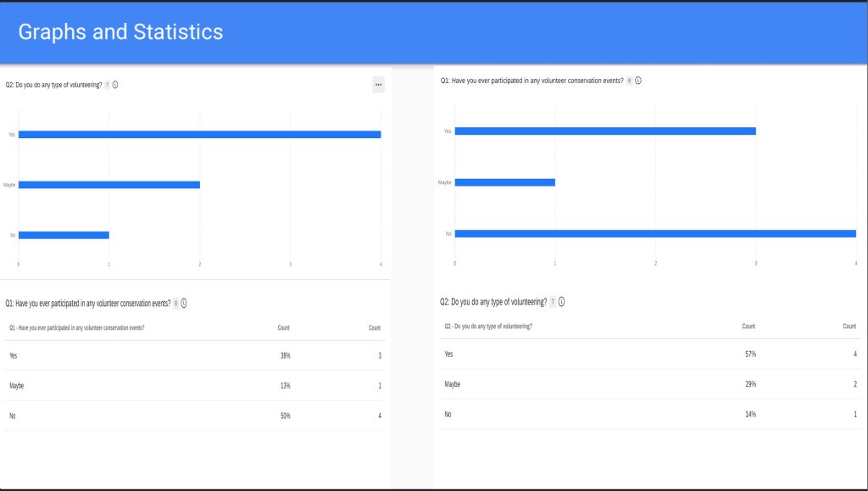Image resolution: width=868 pixels, height=491 pixels.
Task: Click response count badge next to Q2 table title
Action: pos(553,301)
